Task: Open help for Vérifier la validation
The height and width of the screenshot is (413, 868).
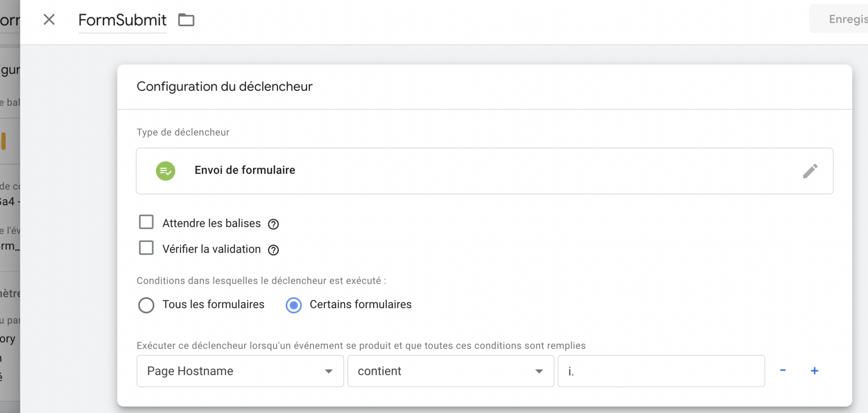Action: tap(273, 250)
